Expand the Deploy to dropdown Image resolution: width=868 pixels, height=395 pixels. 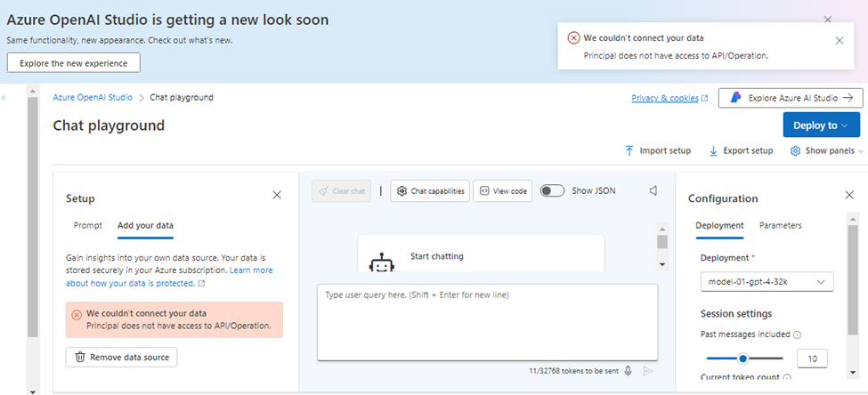click(x=822, y=125)
